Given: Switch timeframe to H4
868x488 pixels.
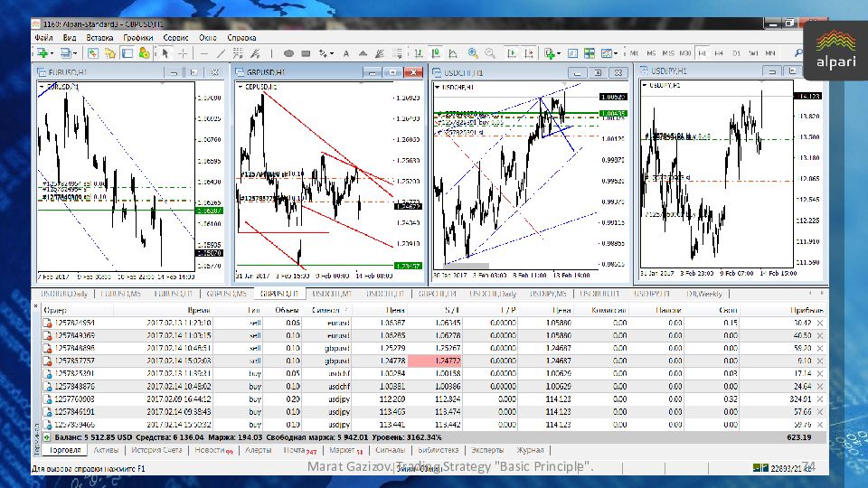Looking at the screenshot, I should click(x=720, y=53).
